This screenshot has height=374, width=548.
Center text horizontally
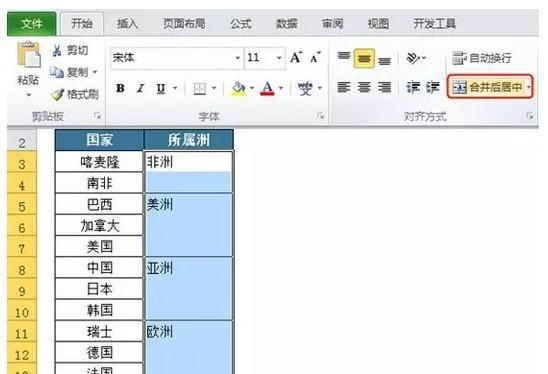click(x=364, y=87)
